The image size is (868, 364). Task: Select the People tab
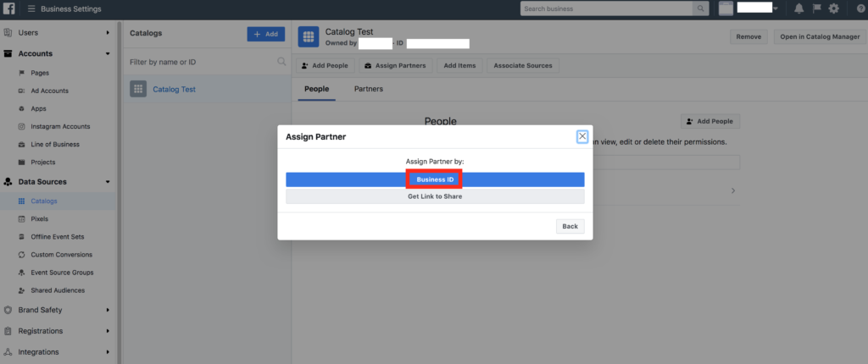click(316, 89)
